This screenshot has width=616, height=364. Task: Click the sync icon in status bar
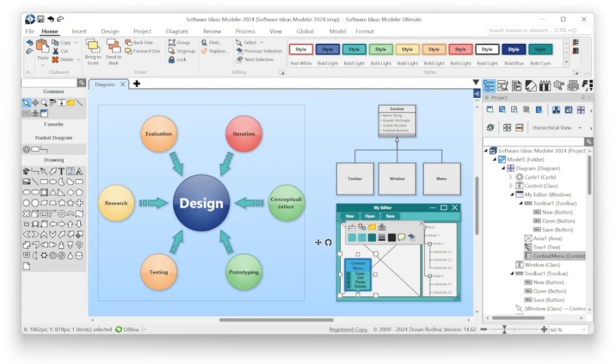click(x=118, y=329)
